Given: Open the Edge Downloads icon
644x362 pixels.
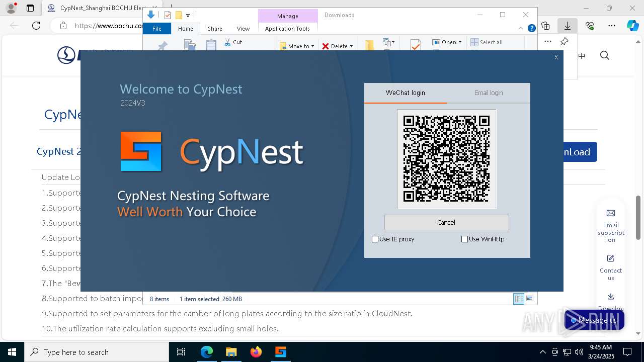Looking at the screenshot, I should coord(568,26).
